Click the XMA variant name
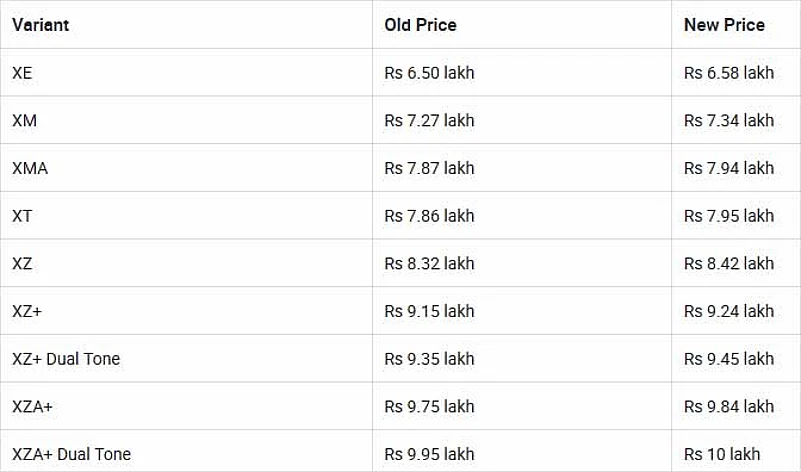Viewport: 801px width, 472px height. (30, 168)
